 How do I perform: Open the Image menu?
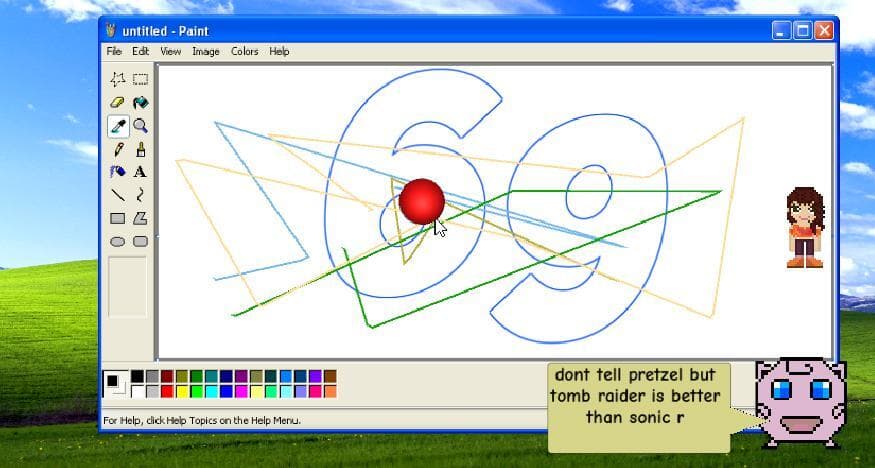click(x=206, y=51)
